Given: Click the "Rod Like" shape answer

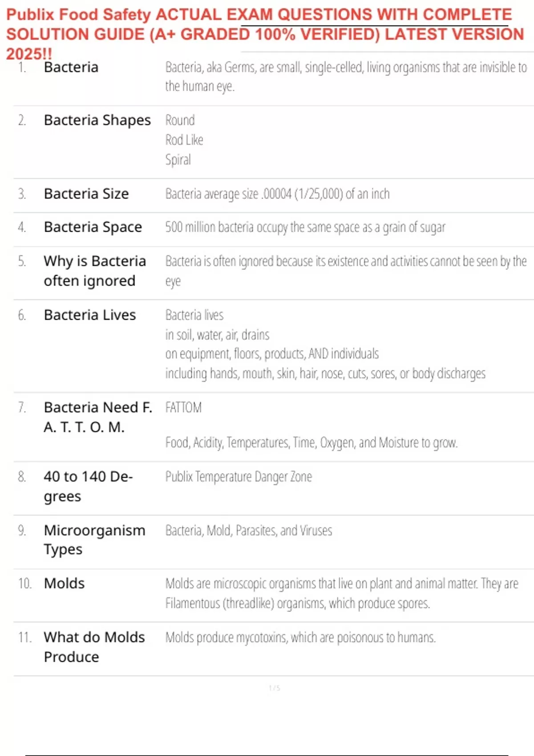Looking at the screenshot, I should [x=184, y=140].
